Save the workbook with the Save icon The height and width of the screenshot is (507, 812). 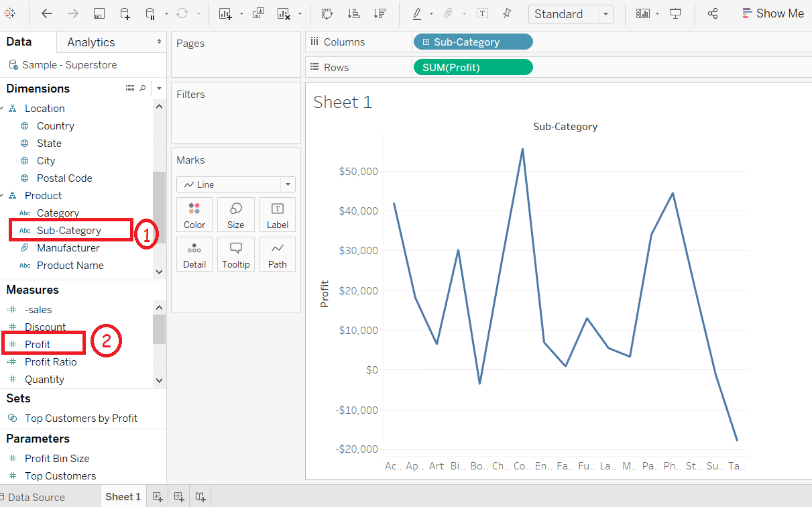(99, 13)
